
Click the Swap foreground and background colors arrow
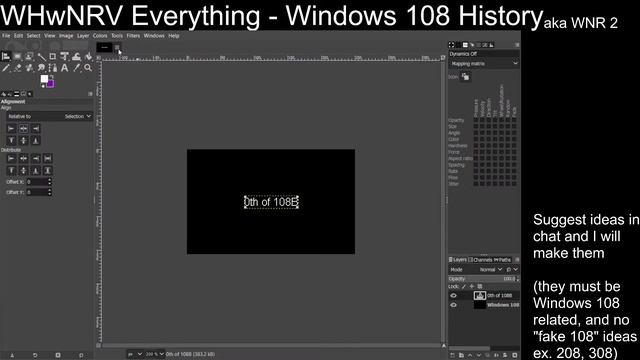point(52,77)
